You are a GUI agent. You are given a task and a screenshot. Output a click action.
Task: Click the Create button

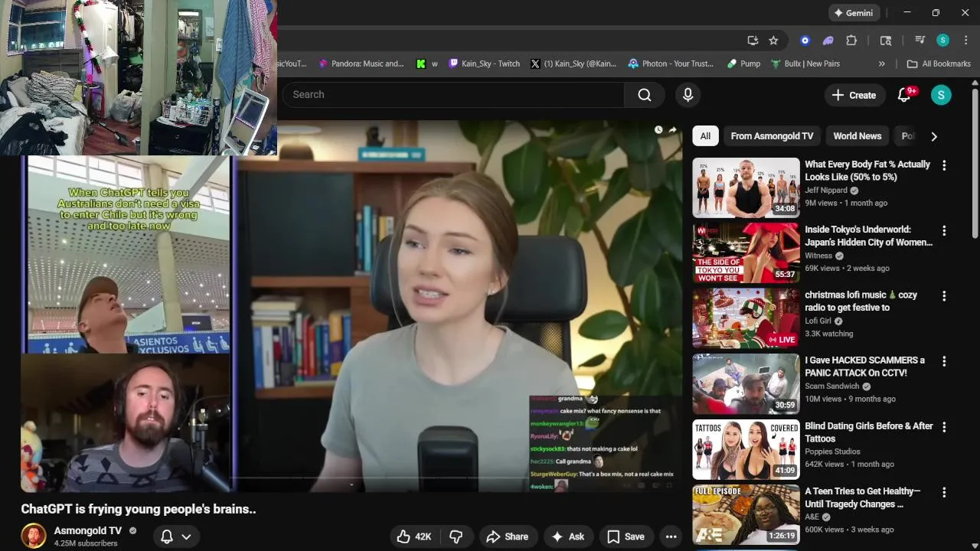click(x=854, y=95)
